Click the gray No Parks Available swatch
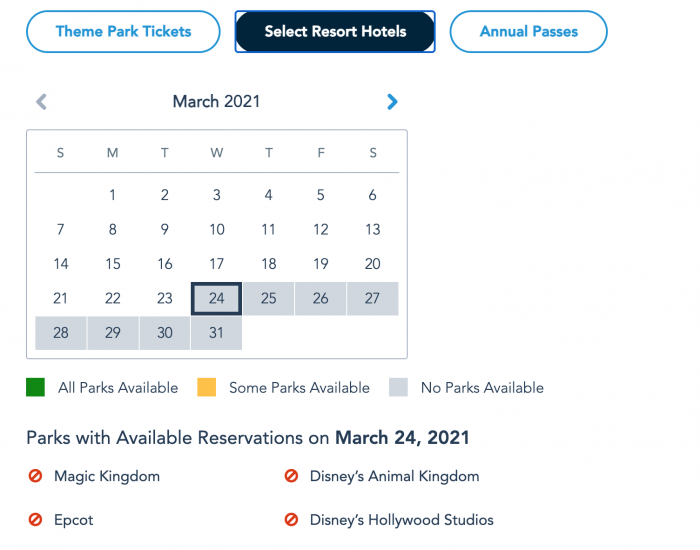 [x=398, y=387]
